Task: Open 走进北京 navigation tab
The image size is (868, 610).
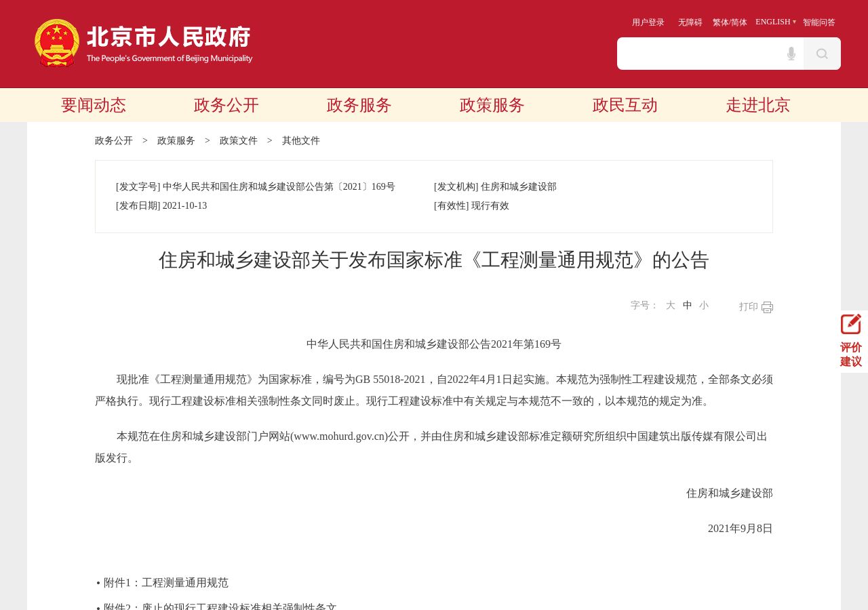Action: 758,105
